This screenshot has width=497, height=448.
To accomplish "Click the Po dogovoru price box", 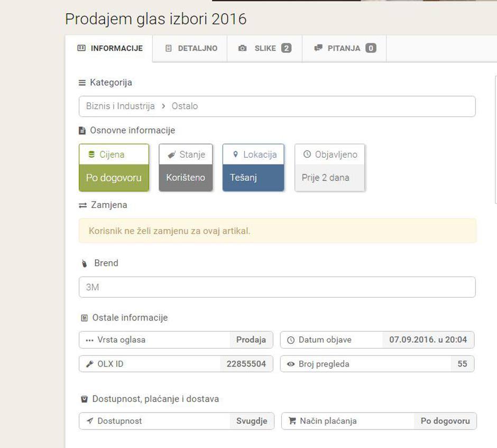I will (114, 178).
